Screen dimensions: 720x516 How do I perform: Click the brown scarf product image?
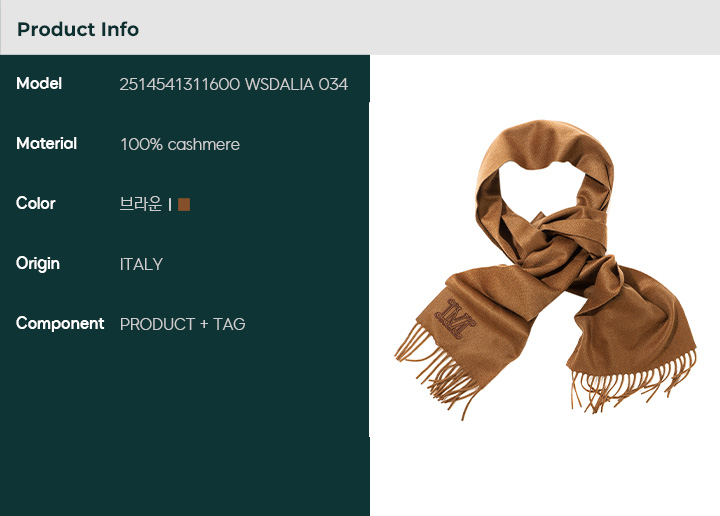click(x=546, y=270)
